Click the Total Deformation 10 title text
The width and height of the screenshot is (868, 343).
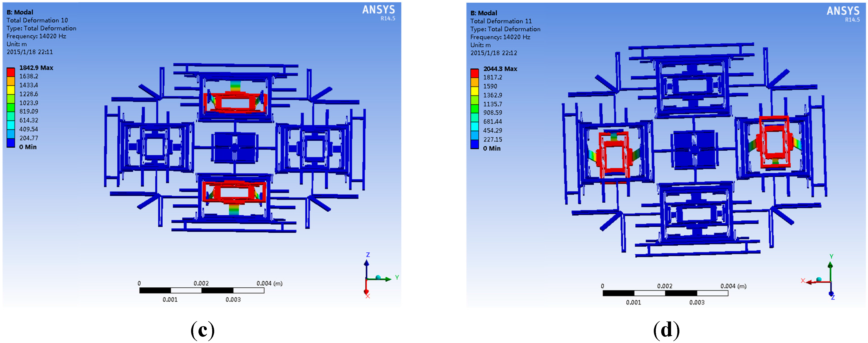[x=37, y=20]
